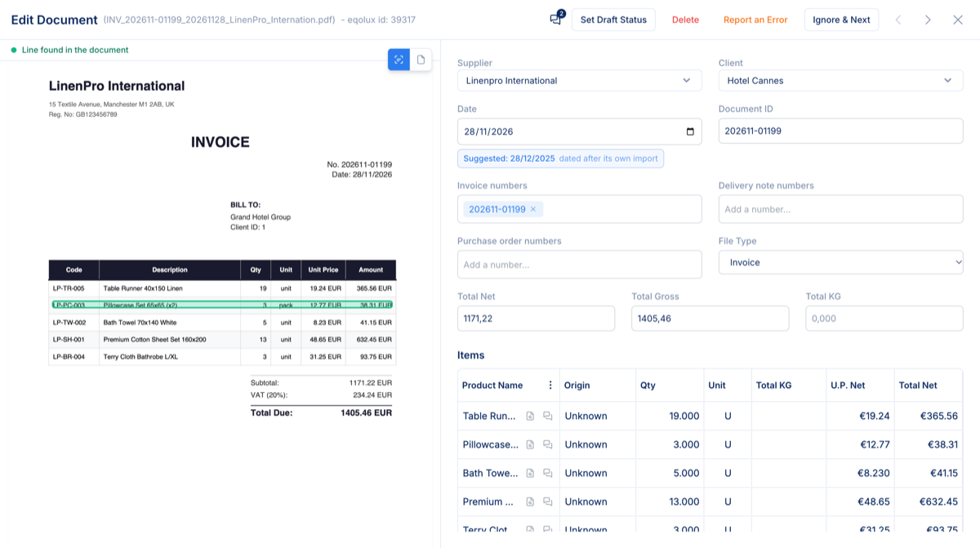Expand the Client dropdown
Viewport: 980px width, 548px height.
pyautogui.click(x=841, y=80)
